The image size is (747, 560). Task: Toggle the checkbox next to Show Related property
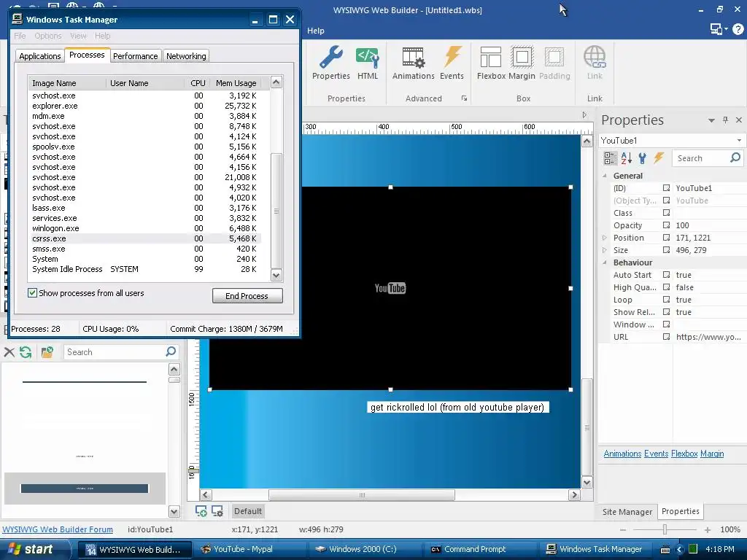[x=667, y=312]
